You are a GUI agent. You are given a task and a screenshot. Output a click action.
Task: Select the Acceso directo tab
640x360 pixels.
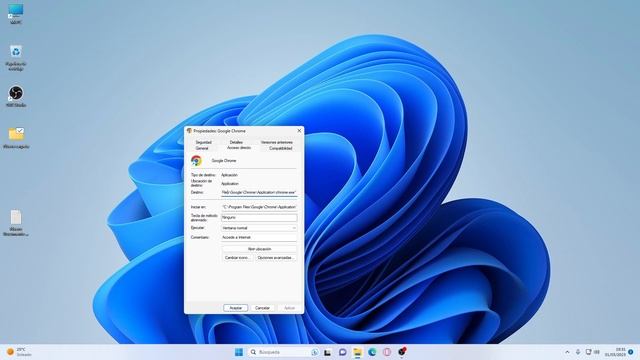pyautogui.click(x=239, y=148)
